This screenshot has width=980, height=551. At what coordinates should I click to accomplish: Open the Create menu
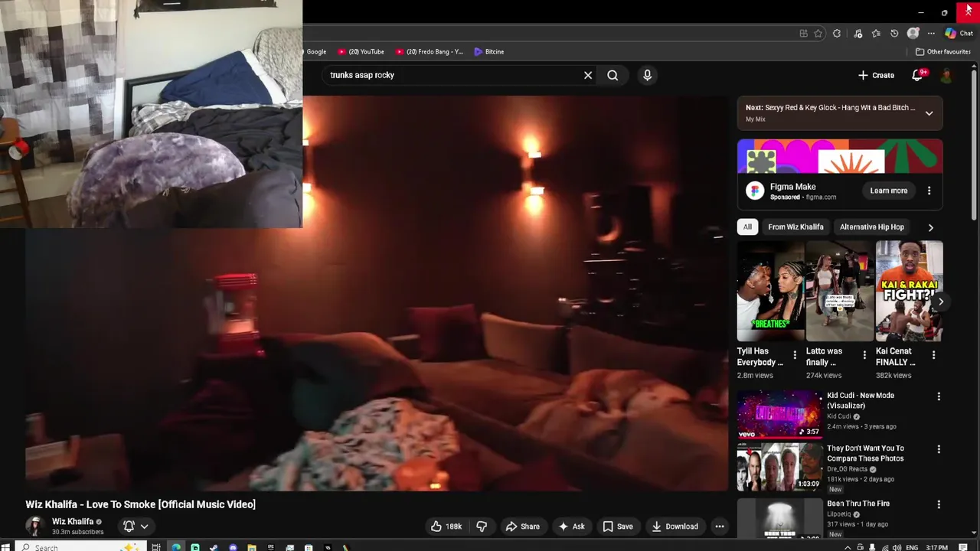[876, 75]
